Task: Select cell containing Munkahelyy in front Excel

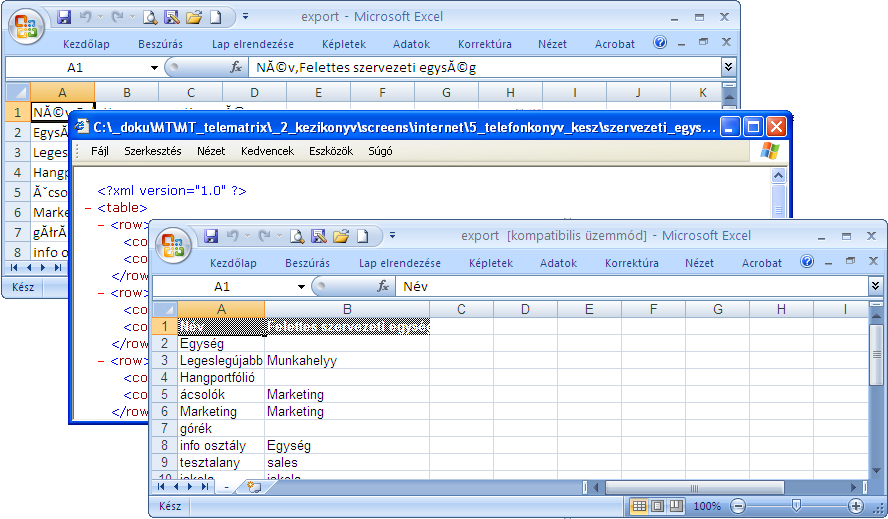Action: 347,360
